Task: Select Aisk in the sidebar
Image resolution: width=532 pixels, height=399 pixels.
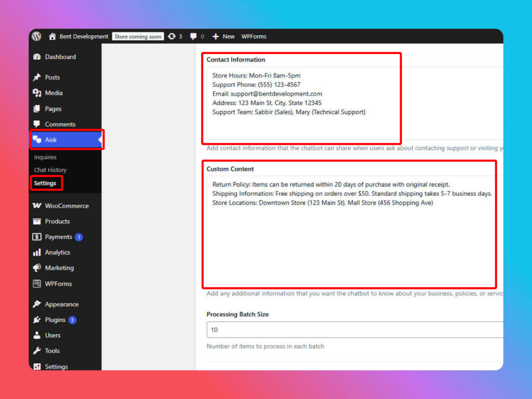Action: coord(51,140)
